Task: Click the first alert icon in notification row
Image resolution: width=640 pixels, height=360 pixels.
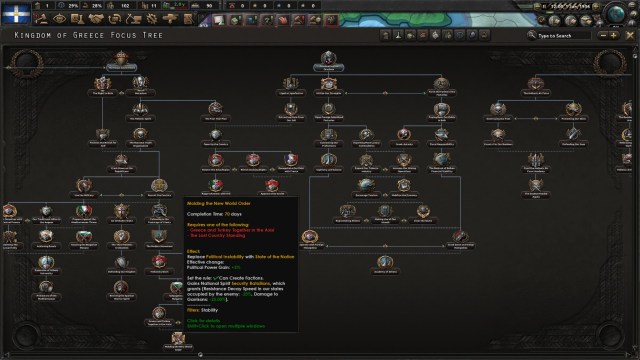Action: click(x=219, y=20)
